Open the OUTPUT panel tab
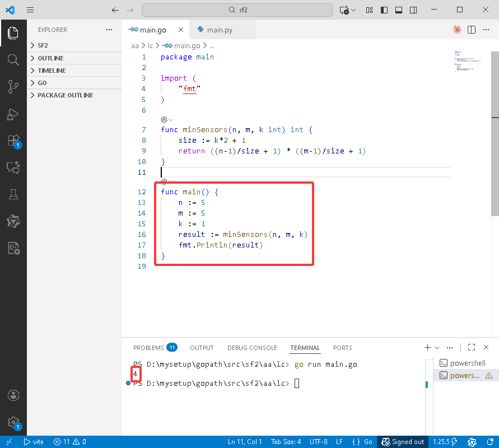 [202, 348]
